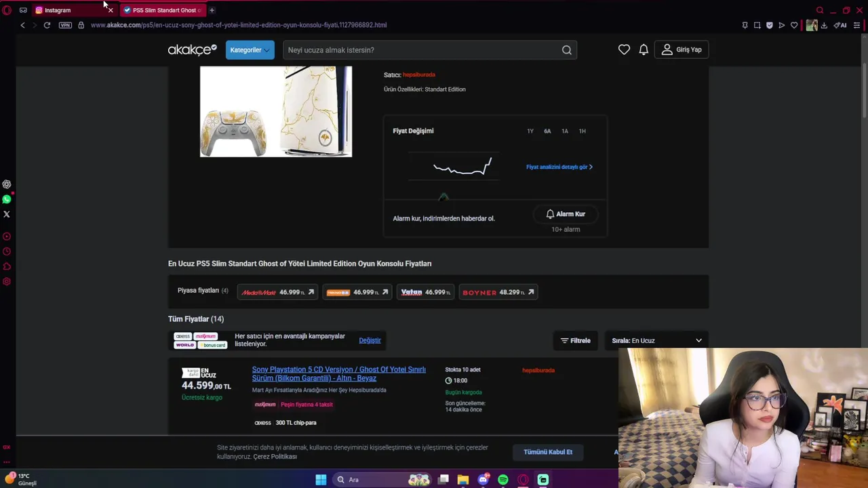The width and height of the screenshot is (868, 488).
Task: Close the Instagram tab
Action: [x=111, y=10]
